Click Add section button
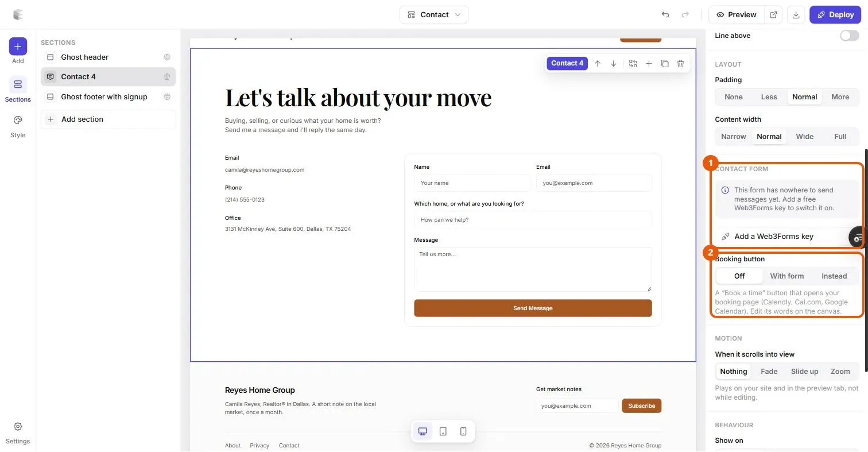868x452 pixels. coord(108,119)
